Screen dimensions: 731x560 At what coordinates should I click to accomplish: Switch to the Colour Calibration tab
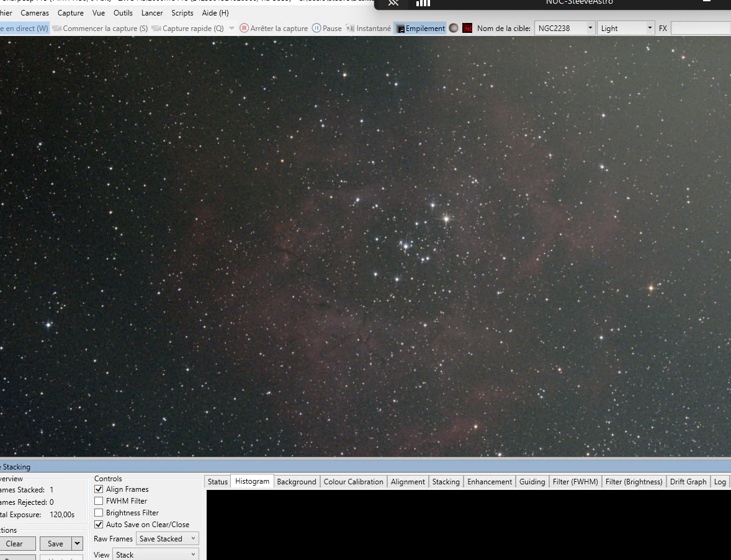pos(353,482)
